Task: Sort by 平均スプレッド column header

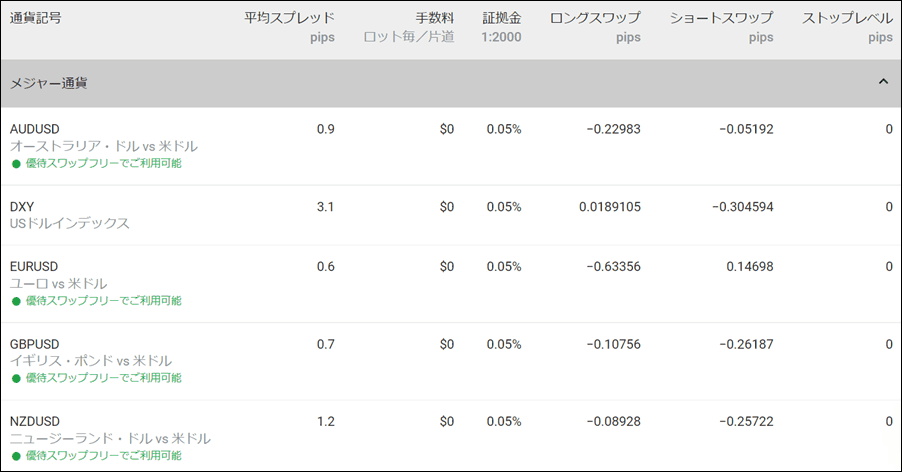Action: pyautogui.click(x=290, y=18)
